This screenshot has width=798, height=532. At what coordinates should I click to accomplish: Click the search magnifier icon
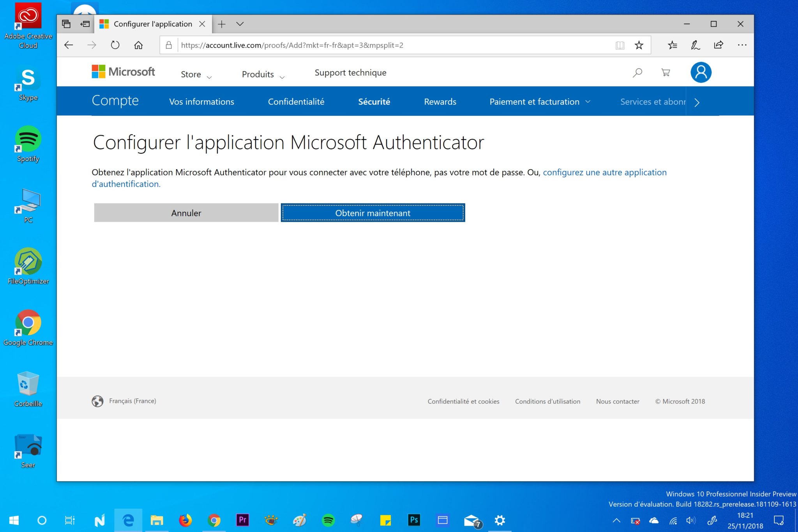coord(637,72)
